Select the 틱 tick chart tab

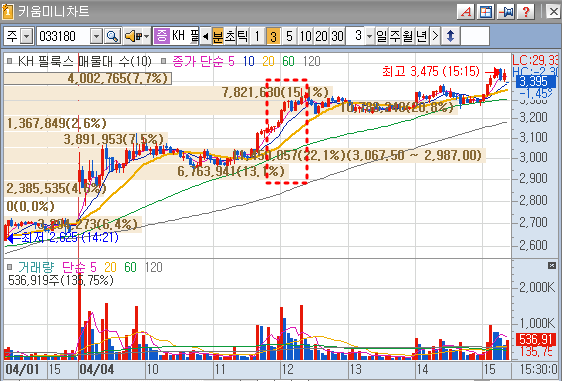pyautogui.click(x=242, y=36)
